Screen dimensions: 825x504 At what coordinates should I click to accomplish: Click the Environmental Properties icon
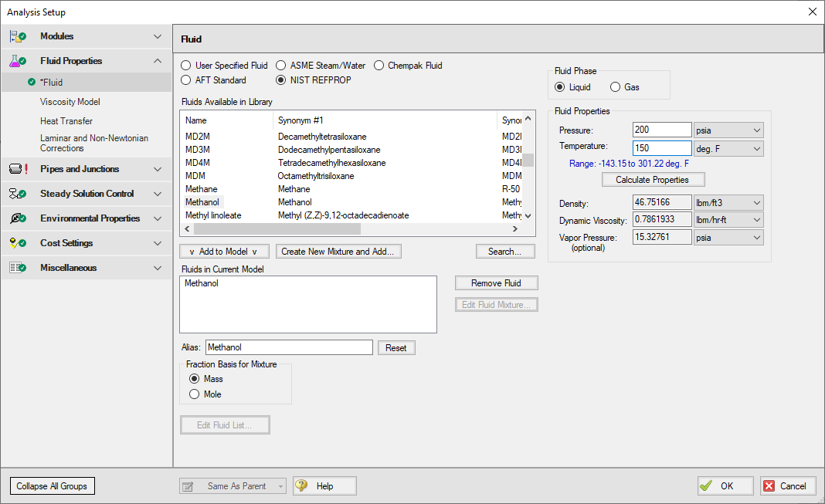(x=17, y=218)
